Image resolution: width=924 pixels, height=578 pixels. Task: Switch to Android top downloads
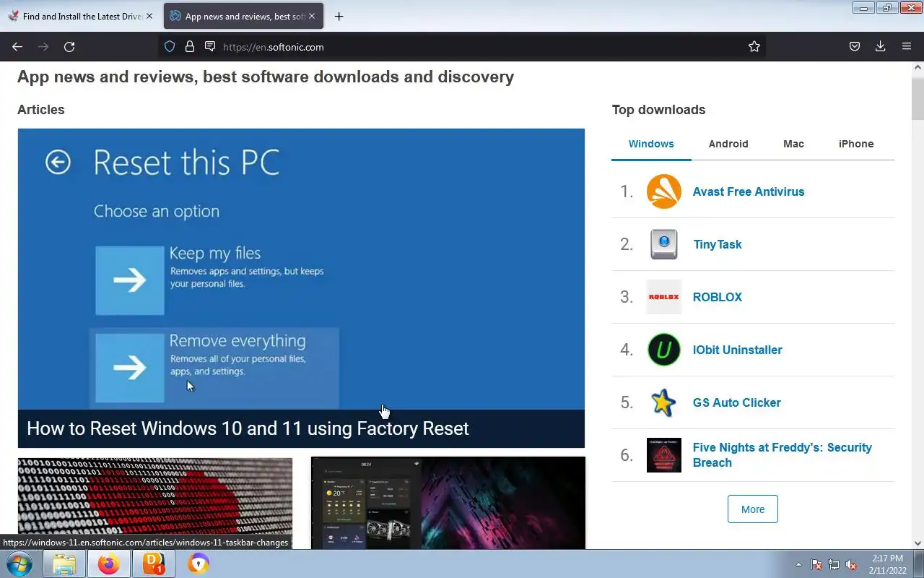(728, 144)
